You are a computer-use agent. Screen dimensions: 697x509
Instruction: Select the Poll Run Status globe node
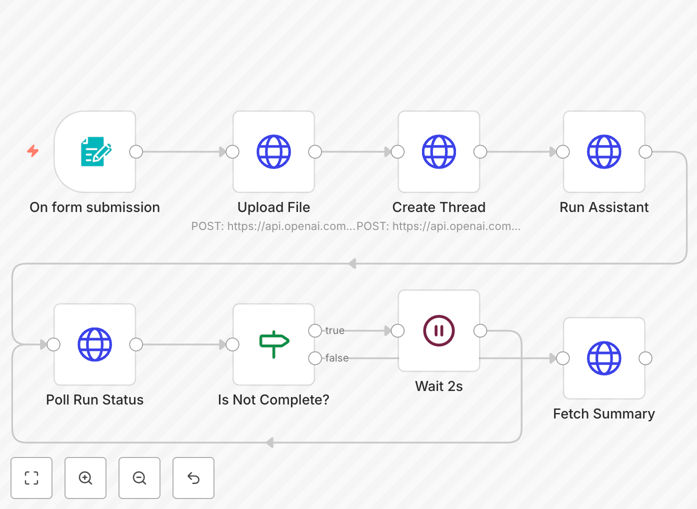click(95, 344)
